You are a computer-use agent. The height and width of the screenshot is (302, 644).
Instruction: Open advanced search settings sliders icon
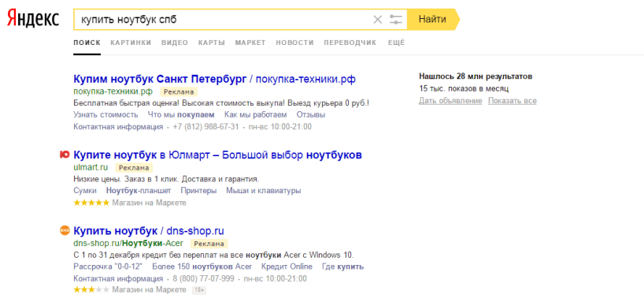click(x=396, y=20)
